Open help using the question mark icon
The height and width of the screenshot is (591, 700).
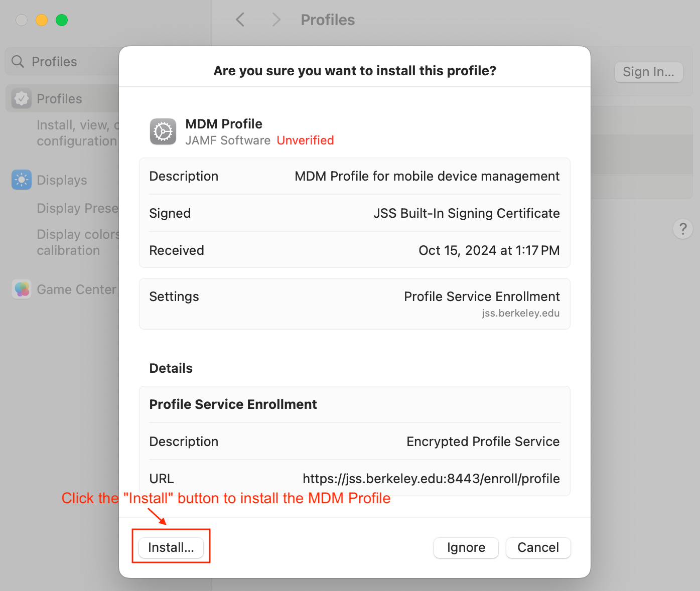pyautogui.click(x=683, y=229)
